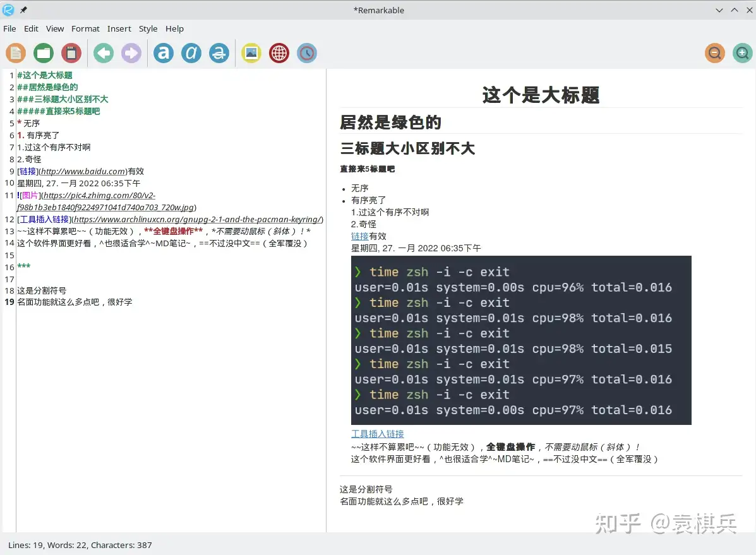Insert an image via the picture icon
This screenshot has width=756, height=555.
(x=251, y=53)
